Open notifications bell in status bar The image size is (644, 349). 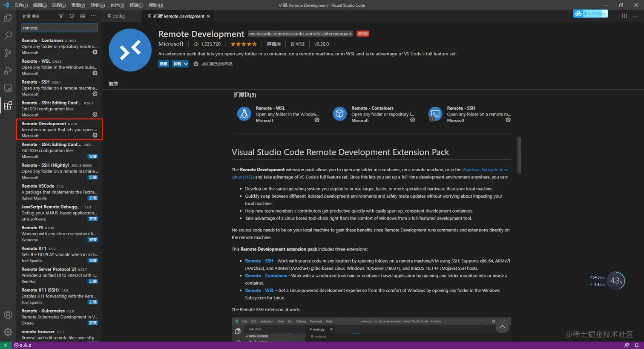tap(637, 345)
